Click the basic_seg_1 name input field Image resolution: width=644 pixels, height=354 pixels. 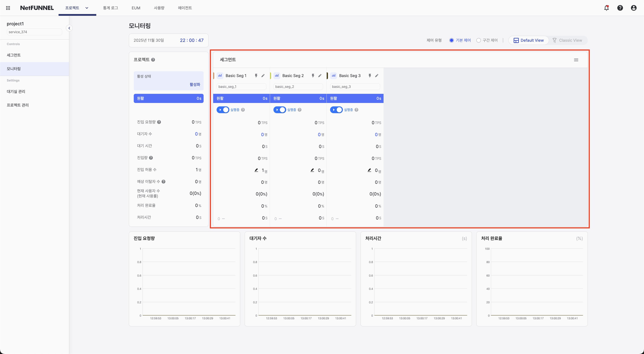(x=241, y=86)
